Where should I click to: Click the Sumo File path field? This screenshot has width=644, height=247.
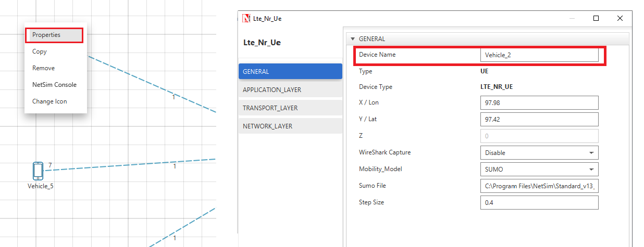pos(539,186)
